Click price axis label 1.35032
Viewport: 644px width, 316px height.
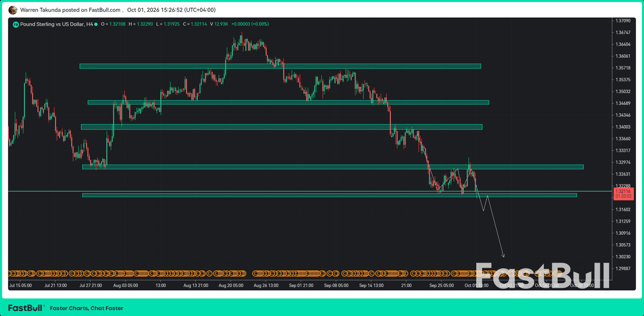tap(623, 91)
